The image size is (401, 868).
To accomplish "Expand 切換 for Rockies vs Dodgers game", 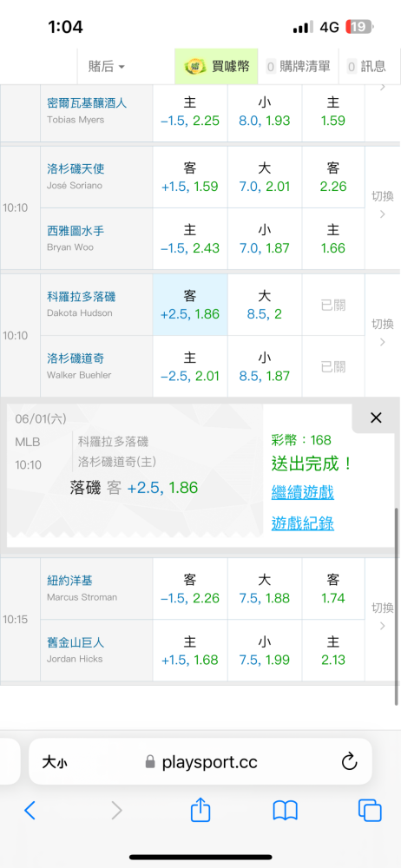I will click(382, 332).
